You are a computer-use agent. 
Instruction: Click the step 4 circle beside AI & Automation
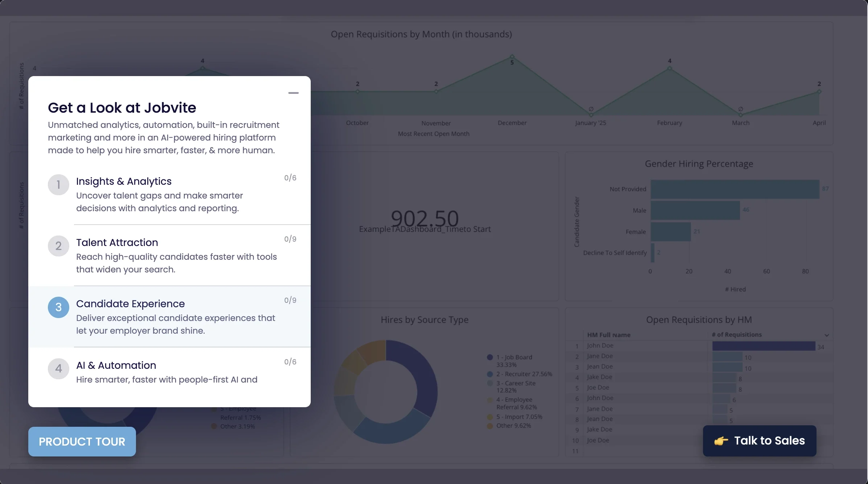(x=58, y=368)
